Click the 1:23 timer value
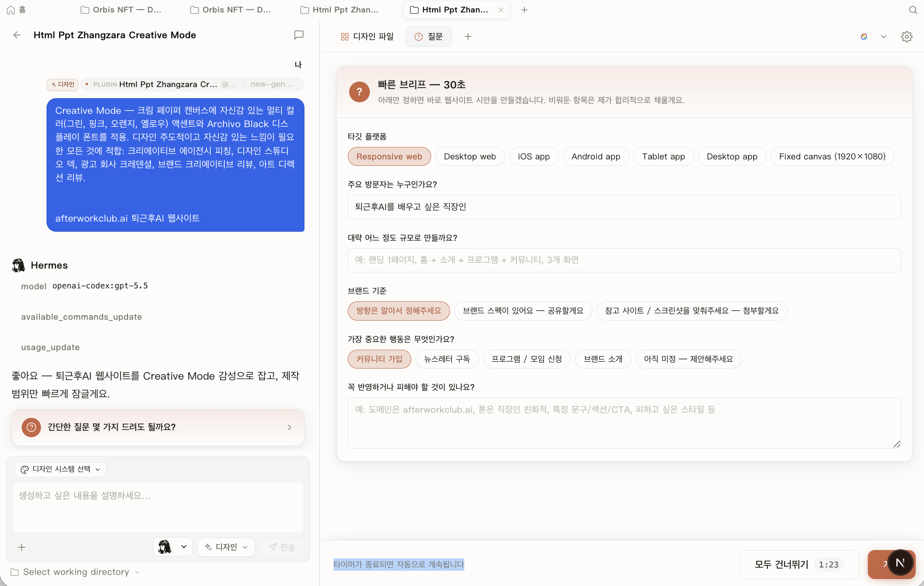Screen dimensions: 924x586 click(829, 565)
